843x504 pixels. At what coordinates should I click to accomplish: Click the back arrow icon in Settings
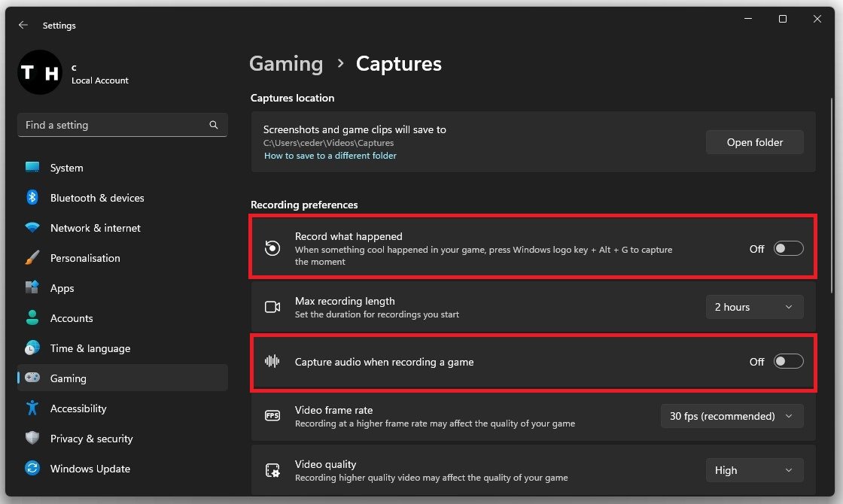point(23,25)
